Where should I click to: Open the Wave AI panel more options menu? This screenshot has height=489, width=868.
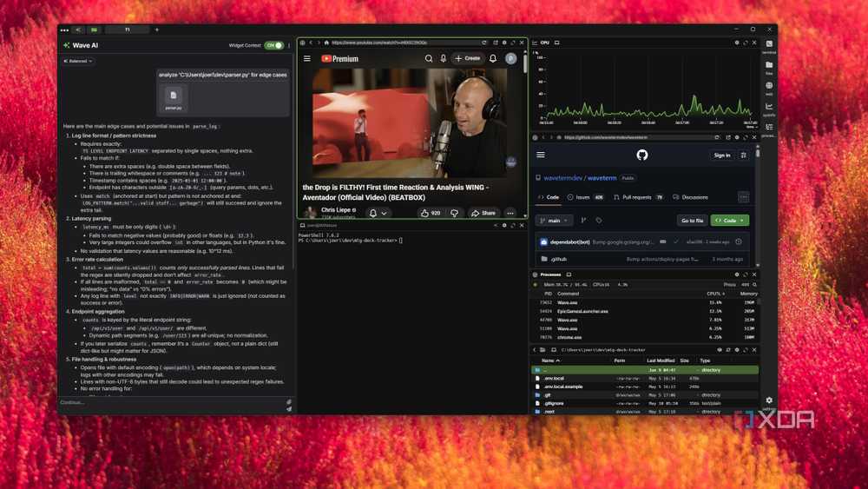(x=289, y=45)
